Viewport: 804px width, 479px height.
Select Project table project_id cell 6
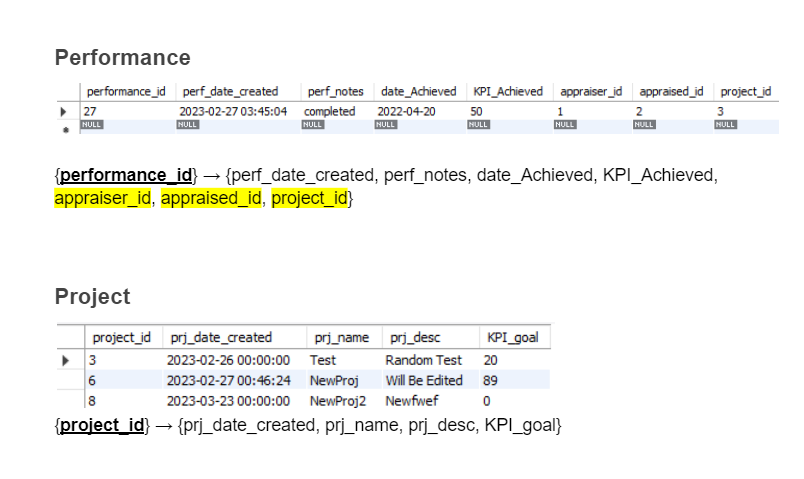tap(124, 381)
